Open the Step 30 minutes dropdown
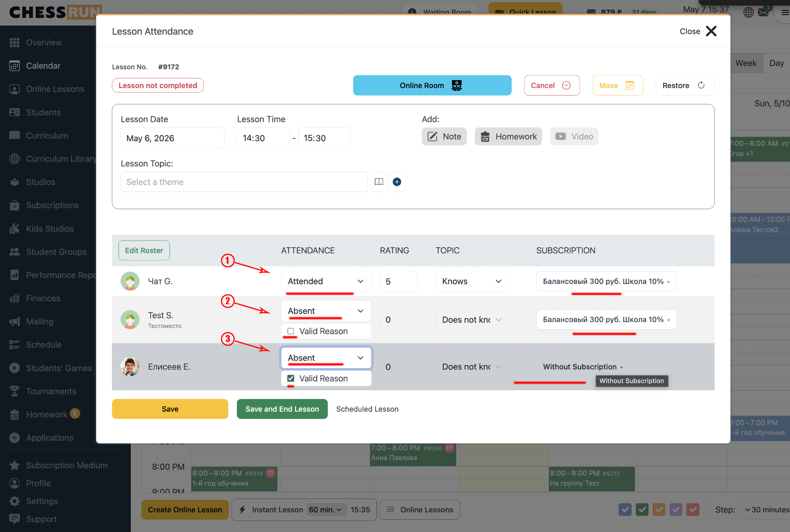 (767, 510)
